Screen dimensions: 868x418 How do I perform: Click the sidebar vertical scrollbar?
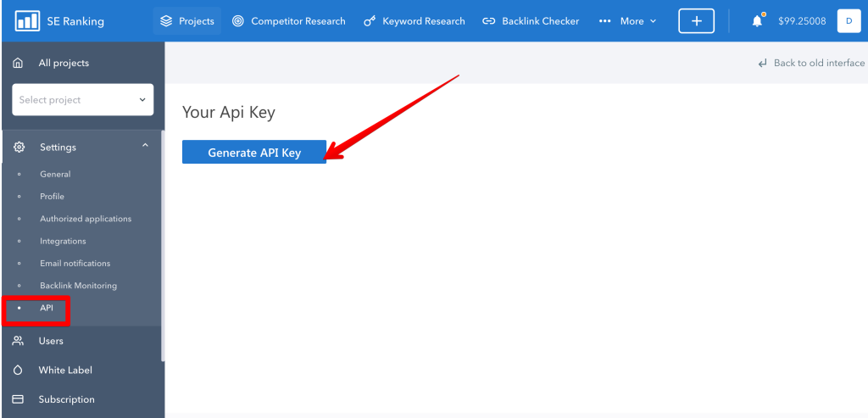pos(163,246)
